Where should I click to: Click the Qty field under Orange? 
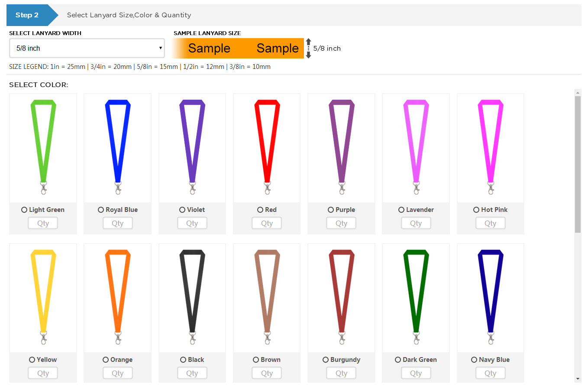(117, 373)
